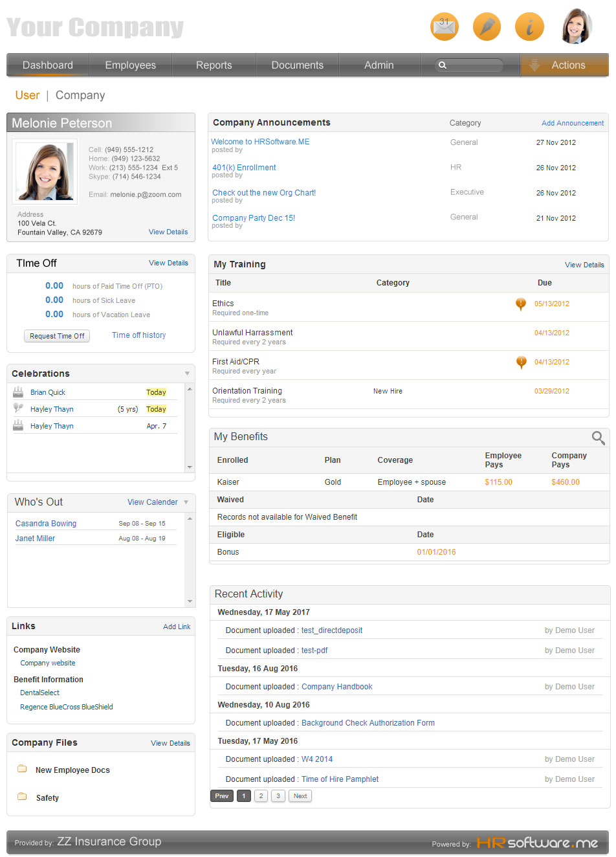
Task: Click the orange pencil edit icon
Action: click(x=487, y=27)
